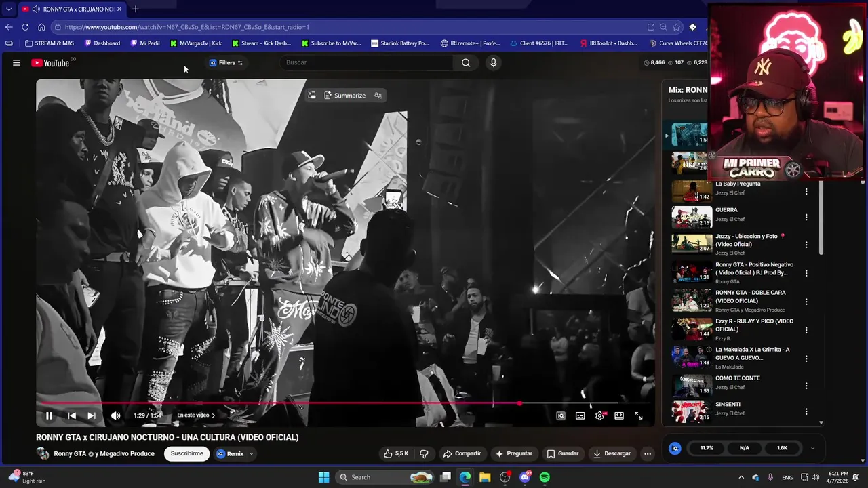Viewport: 868px width, 488px height.
Task: Go to browser home page
Action: coord(41,27)
